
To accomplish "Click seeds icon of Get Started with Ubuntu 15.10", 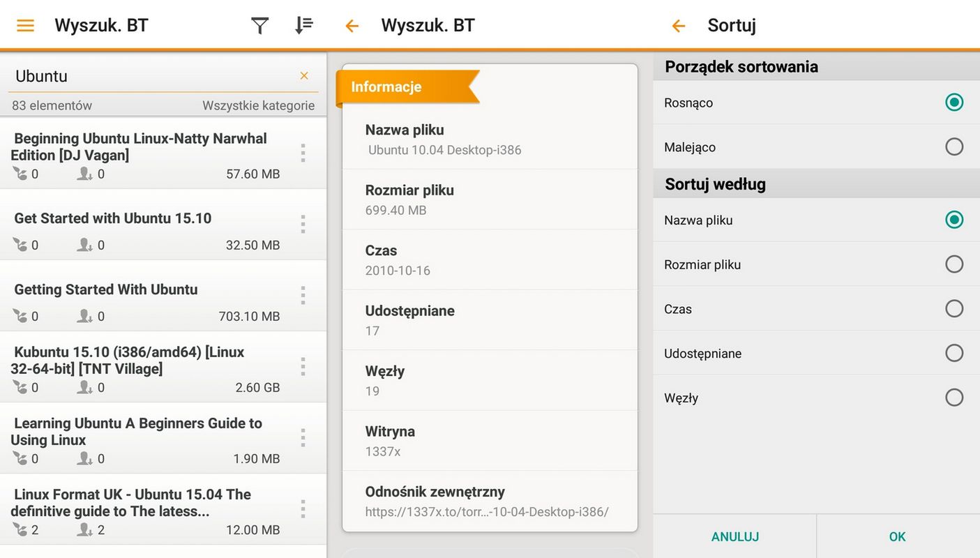I will coord(20,245).
